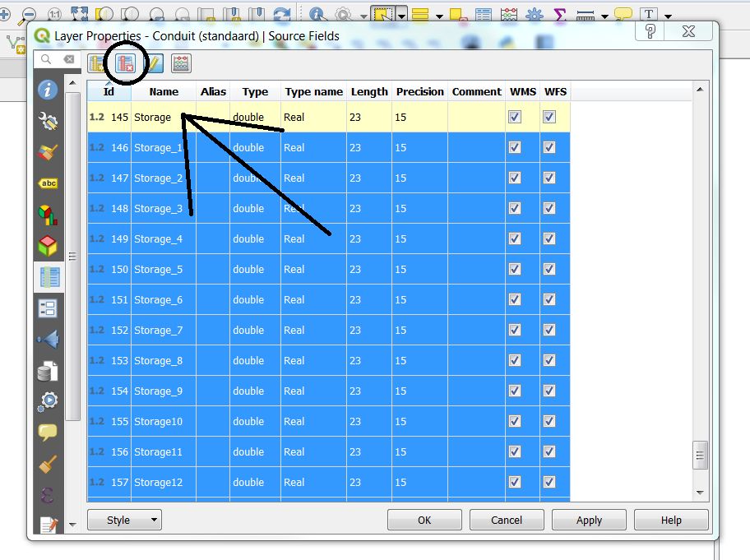Image resolution: width=750 pixels, height=560 pixels.
Task: Sort fields by the Name column header
Action: pos(164,91)
